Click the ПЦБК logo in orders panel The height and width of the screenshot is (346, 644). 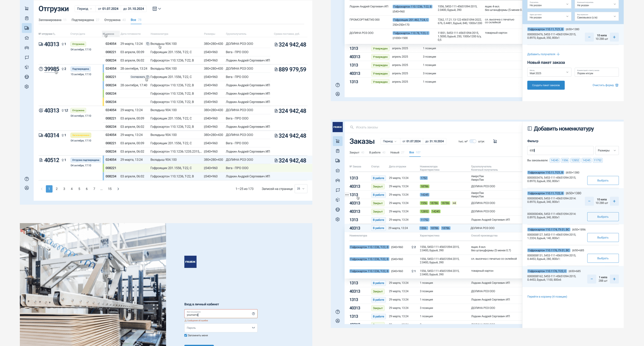pos(337,127)
